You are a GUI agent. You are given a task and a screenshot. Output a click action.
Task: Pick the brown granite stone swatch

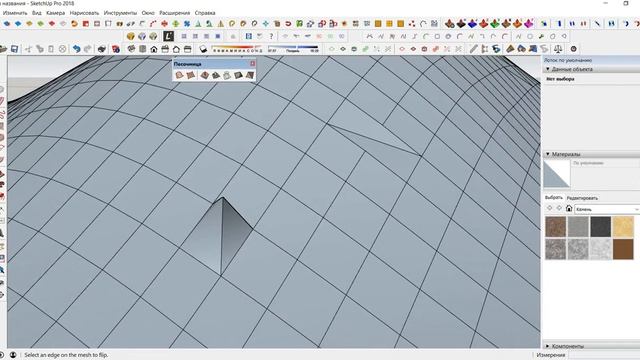[x=556, y=227]
